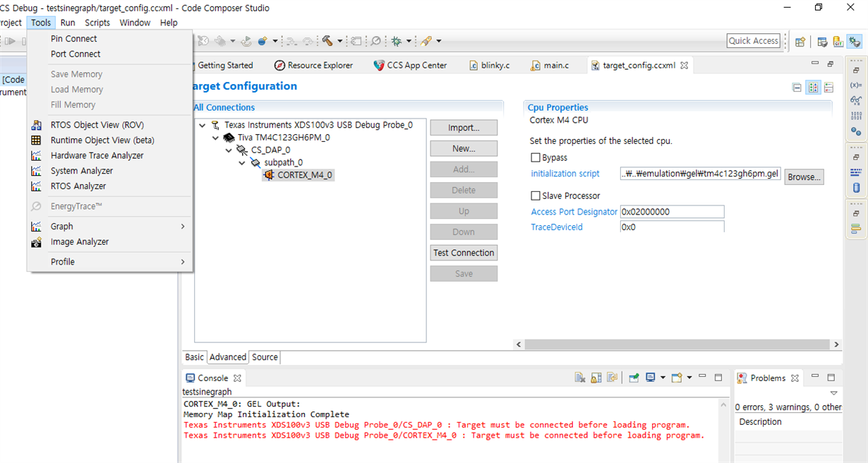The height and width of the screenshot is (463, 868).
Task: Open the Graph submenu arrow
Action: (x=183, y=227)
